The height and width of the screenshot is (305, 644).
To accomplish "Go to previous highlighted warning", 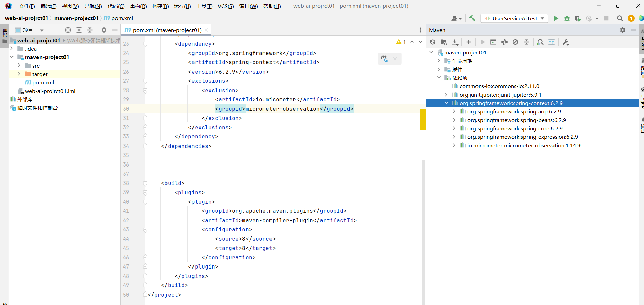I will pos(412,42).
